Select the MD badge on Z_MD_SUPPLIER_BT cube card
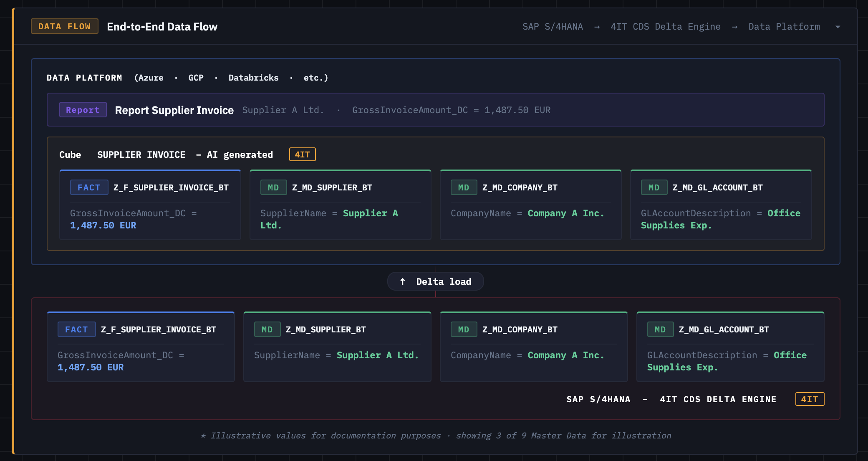868x461 pixels. tap(273, 187)
